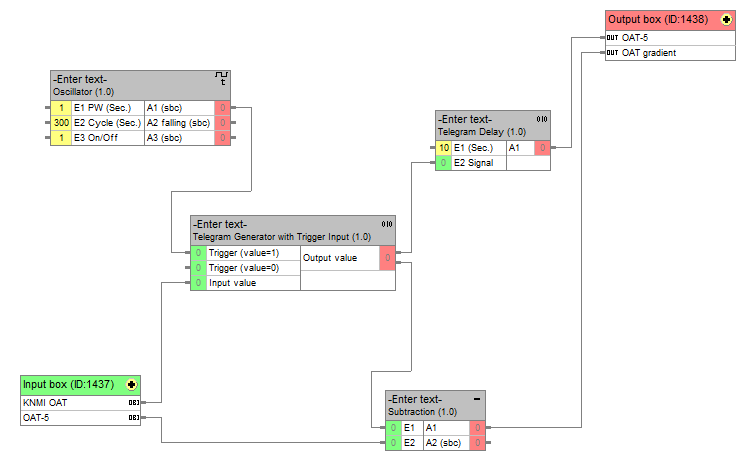Click the OAT-5 row in Input box
The height and width of the screenshot is (474, 750).
coord(80,418)
